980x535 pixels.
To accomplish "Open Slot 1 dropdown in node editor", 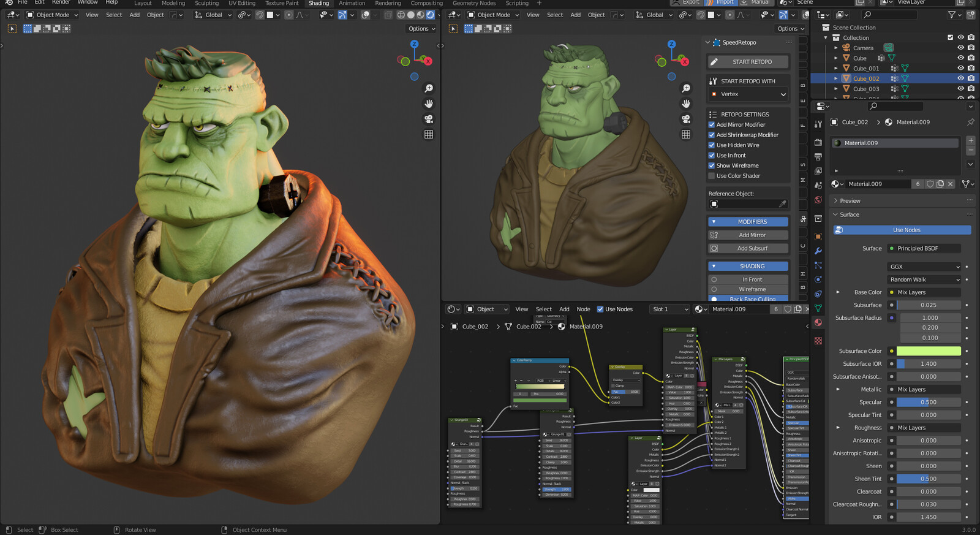I will 669,309.
